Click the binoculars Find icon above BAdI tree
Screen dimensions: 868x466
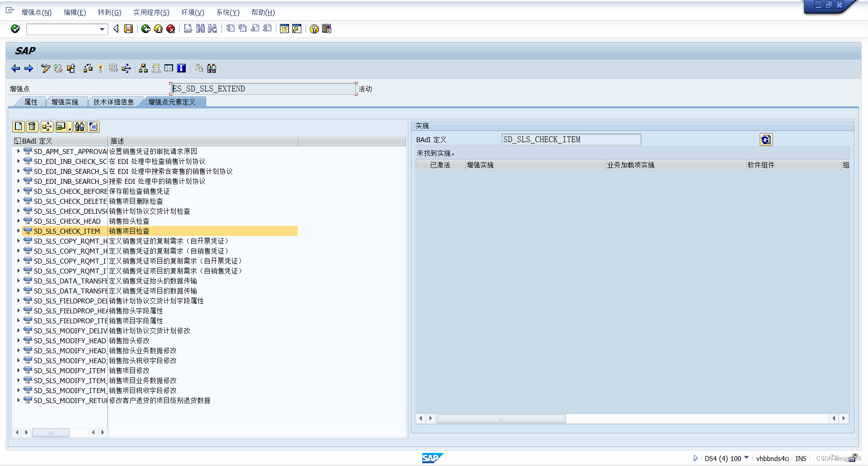[80, 127]
